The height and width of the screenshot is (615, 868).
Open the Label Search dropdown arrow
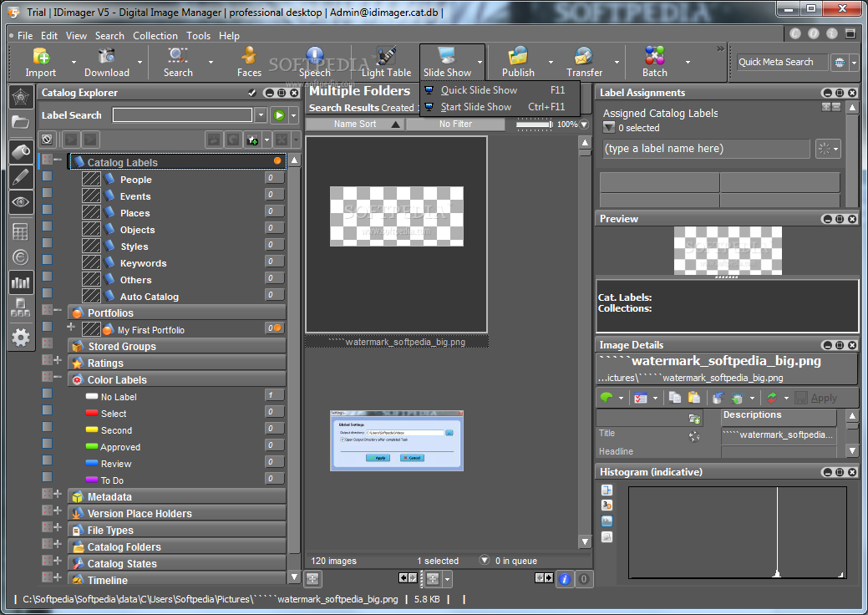pos(261,115)
